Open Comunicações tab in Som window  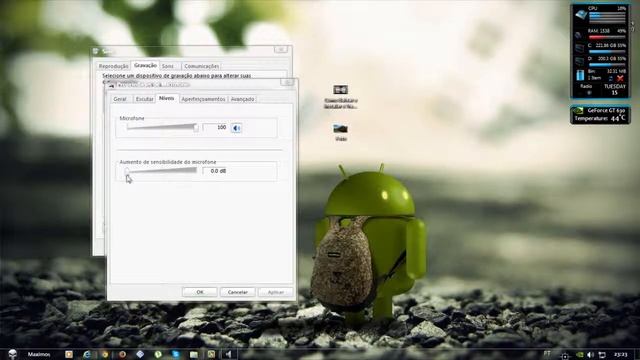pos(201,66)
